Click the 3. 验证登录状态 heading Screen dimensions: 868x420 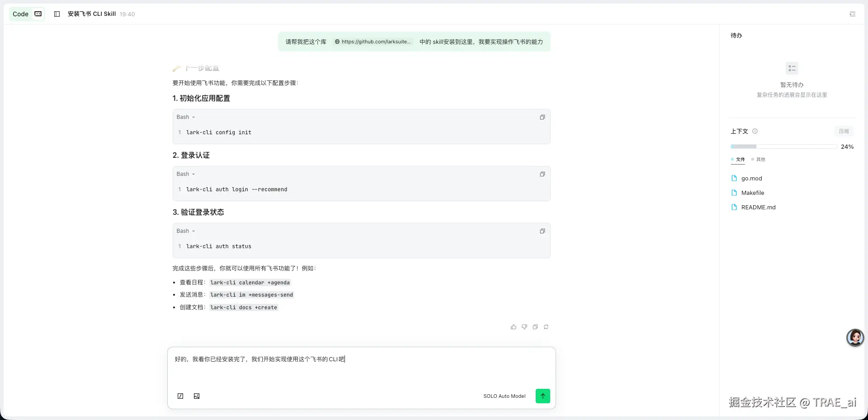click(198, 212)
